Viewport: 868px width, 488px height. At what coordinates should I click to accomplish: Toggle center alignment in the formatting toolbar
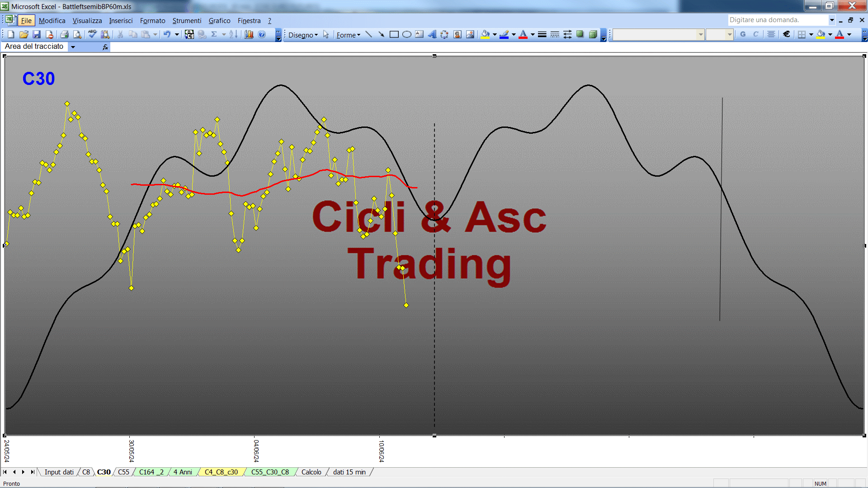click(771, 34)
